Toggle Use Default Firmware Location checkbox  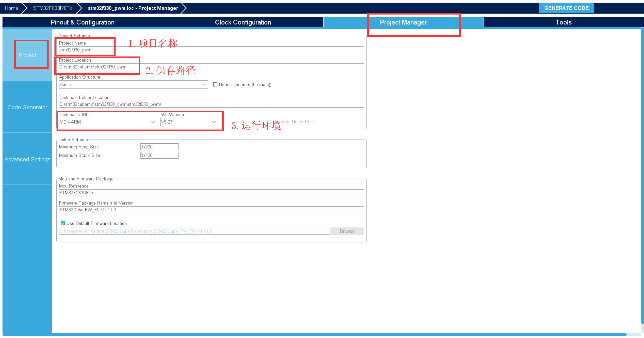click(x=61, y=223)
